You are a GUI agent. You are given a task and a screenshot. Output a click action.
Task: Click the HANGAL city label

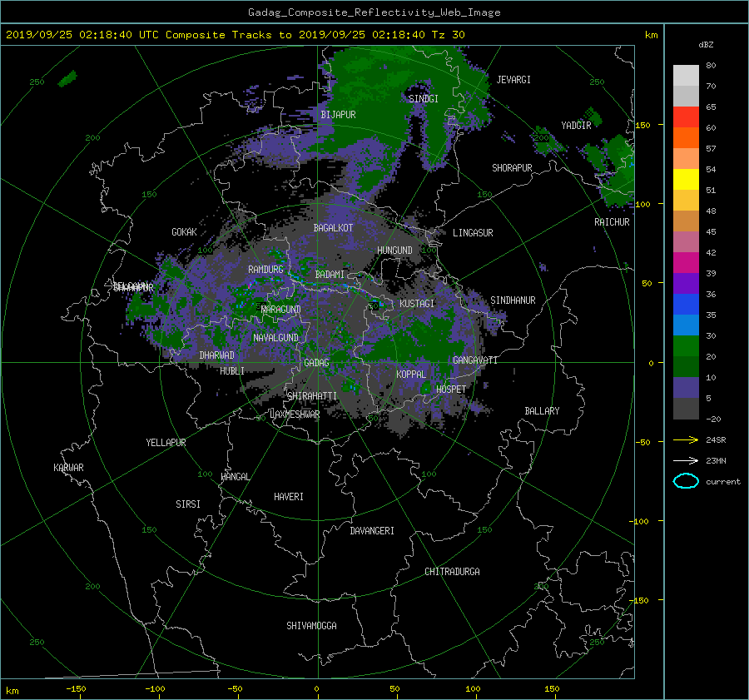[x=236, y=477]
